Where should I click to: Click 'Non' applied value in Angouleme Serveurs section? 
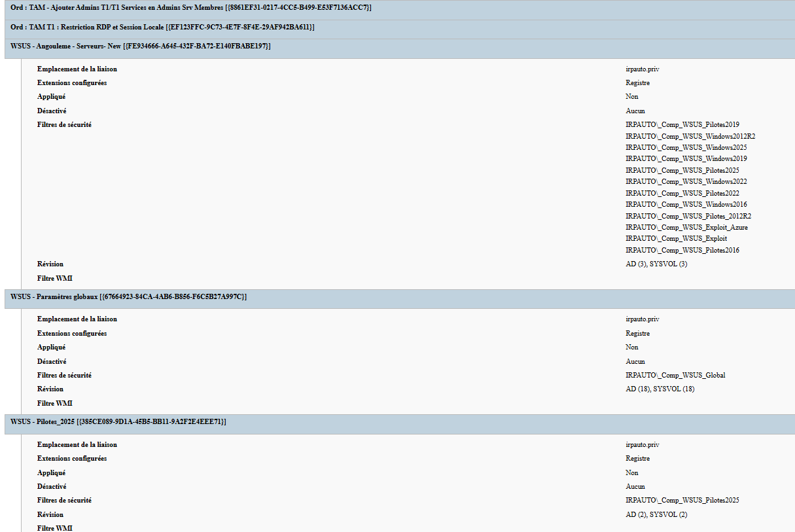(x=631, y=96)
